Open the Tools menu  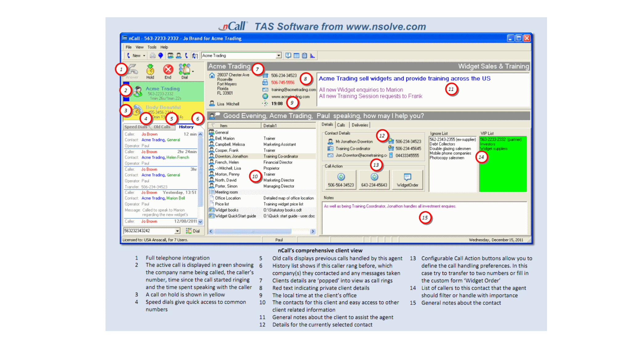point(152,47)
